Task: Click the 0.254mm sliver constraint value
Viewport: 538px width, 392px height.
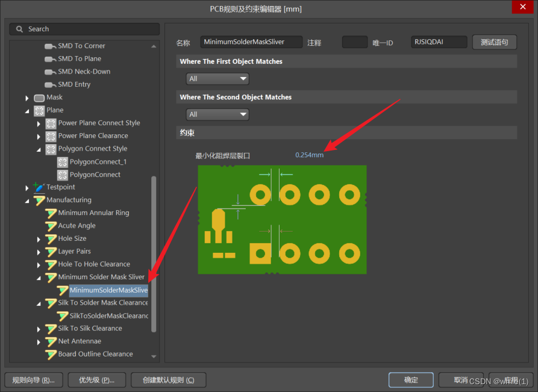Action: pos(309,155)
